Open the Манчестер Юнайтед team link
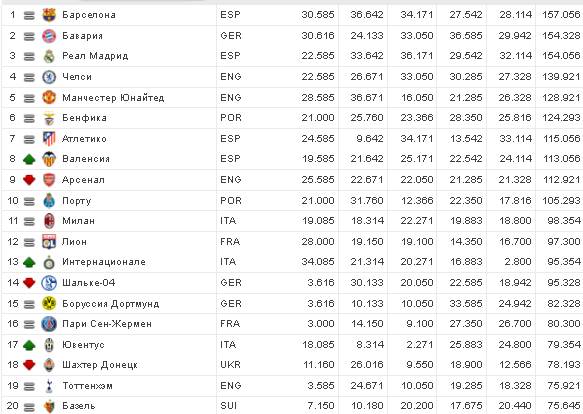 tap(113, 98)
